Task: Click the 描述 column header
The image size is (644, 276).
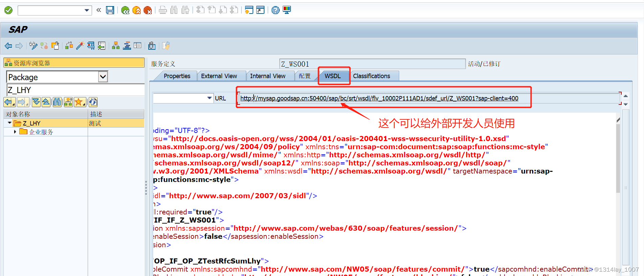Action: point(116,114)
